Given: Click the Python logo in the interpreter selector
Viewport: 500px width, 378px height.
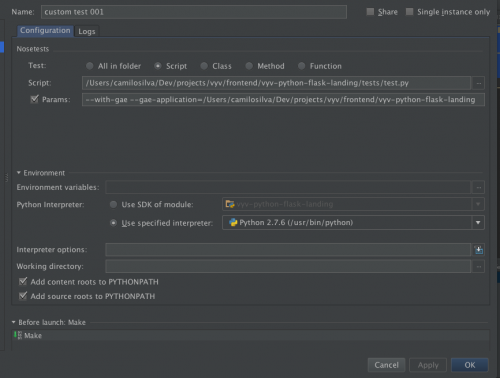Looking at the screenshot, I should 233,222.
